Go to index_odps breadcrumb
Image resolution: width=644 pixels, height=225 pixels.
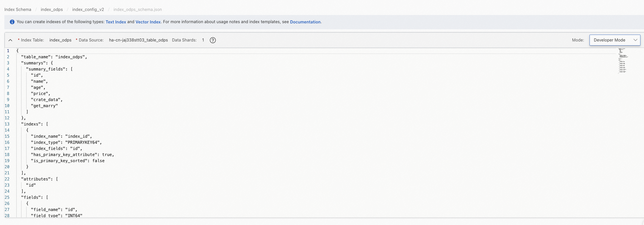(x=52, y=9)
